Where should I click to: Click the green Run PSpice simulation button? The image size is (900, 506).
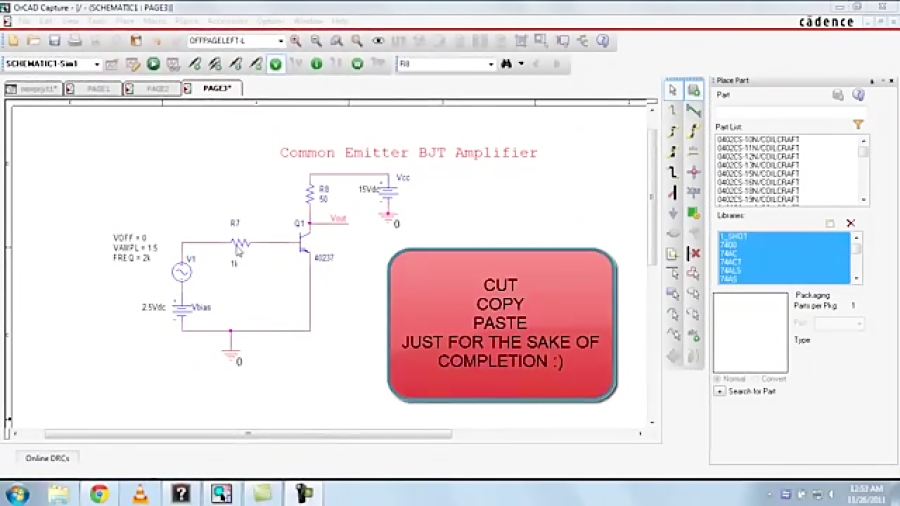click(153, 64)
